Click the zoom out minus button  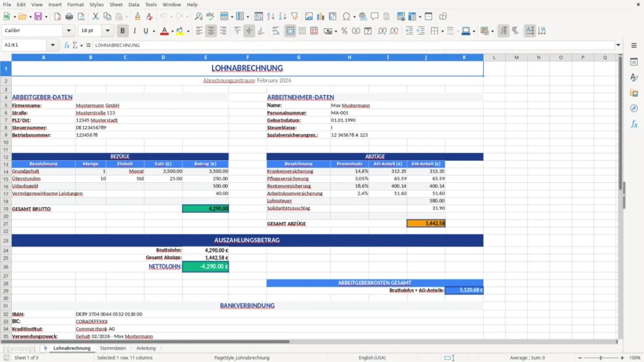(x=580, y=358)
